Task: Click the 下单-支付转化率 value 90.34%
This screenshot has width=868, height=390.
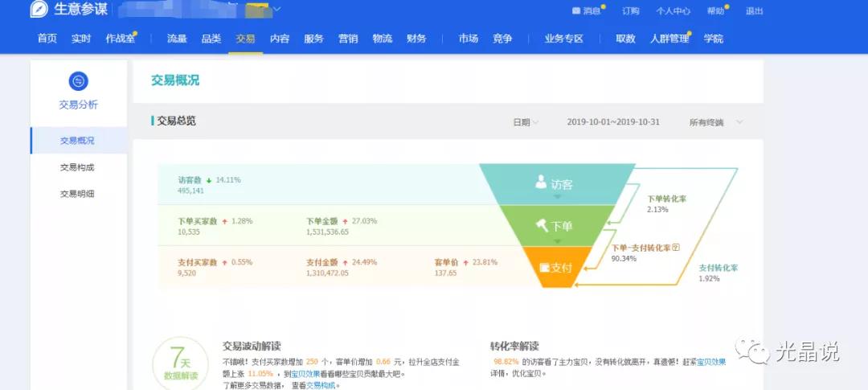Action: (x=624, y=258)
